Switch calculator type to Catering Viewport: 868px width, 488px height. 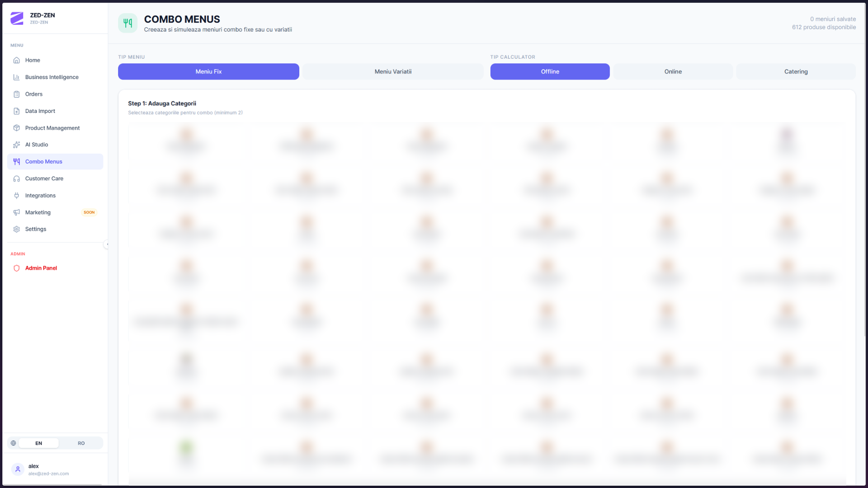click(796, 71)
